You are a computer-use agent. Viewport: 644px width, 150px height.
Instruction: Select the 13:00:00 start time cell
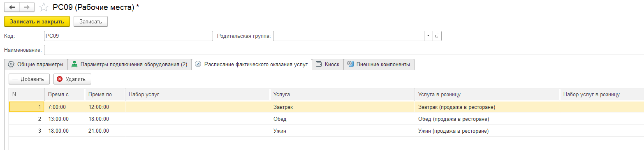(65, 119)
